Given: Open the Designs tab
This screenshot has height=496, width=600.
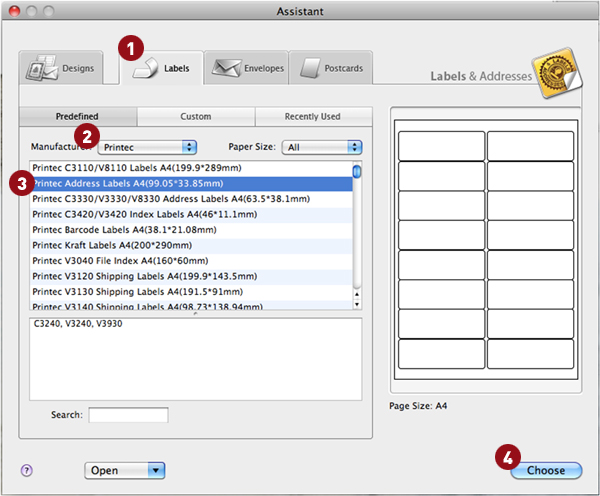Looking at the screenshot, I should point(61,68).
